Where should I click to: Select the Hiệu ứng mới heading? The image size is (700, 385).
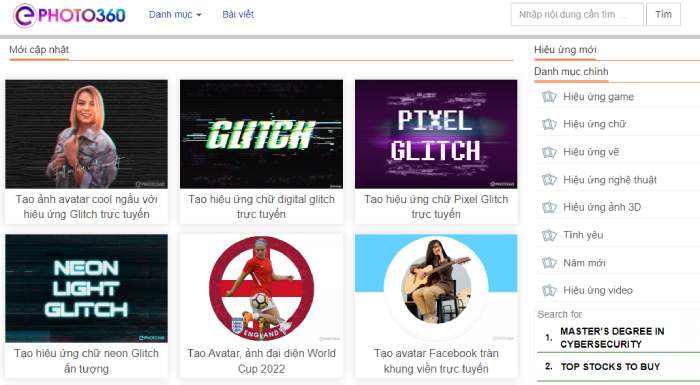coord(565,50)
